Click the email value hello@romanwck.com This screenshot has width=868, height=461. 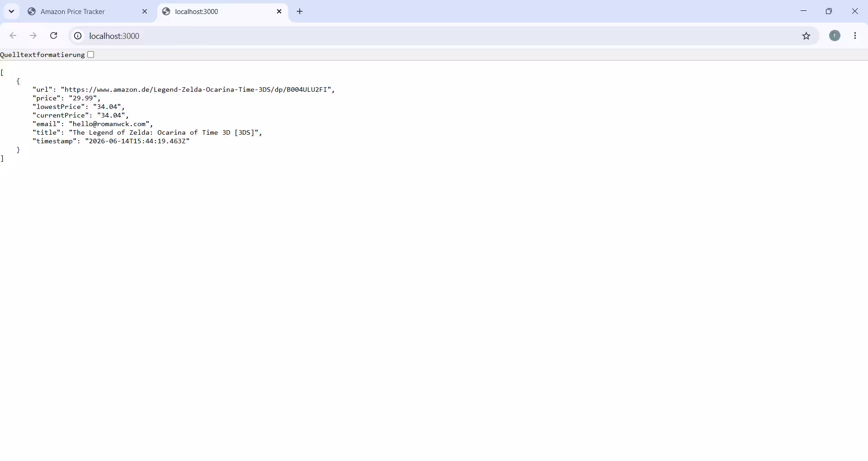(109, 124)
